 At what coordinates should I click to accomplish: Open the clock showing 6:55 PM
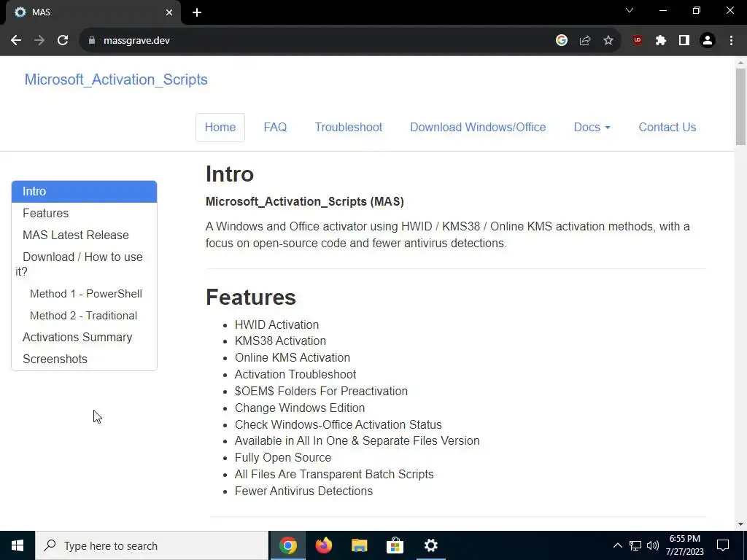684,545
